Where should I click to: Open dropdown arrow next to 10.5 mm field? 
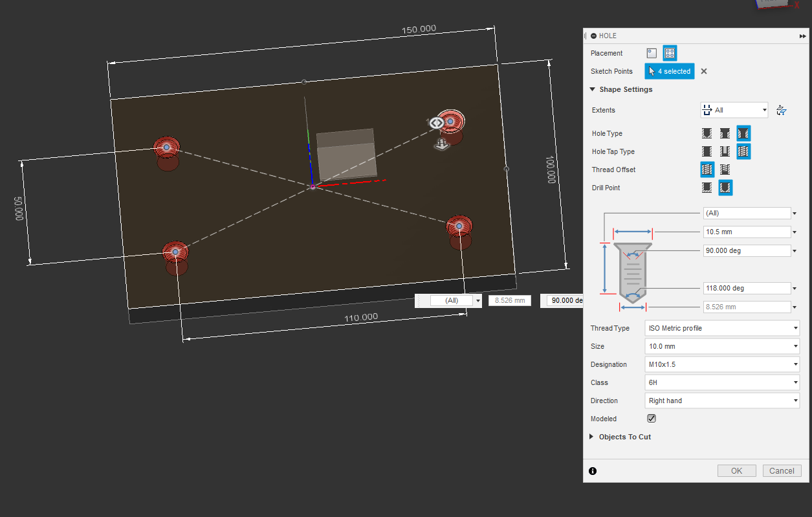coord(795,232)
